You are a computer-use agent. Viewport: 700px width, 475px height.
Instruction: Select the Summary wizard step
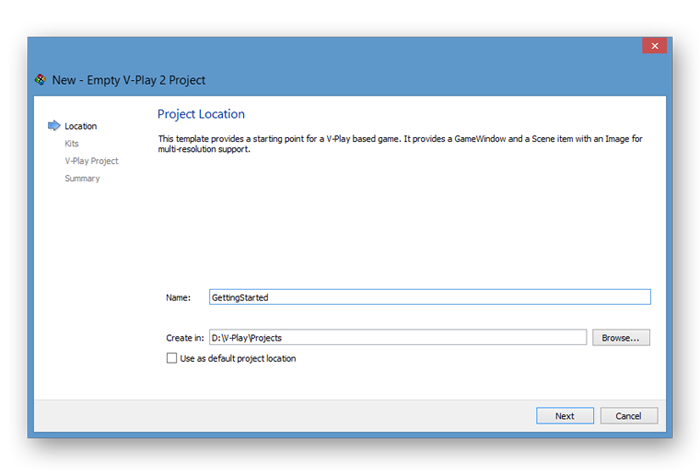tap(82, 178)
